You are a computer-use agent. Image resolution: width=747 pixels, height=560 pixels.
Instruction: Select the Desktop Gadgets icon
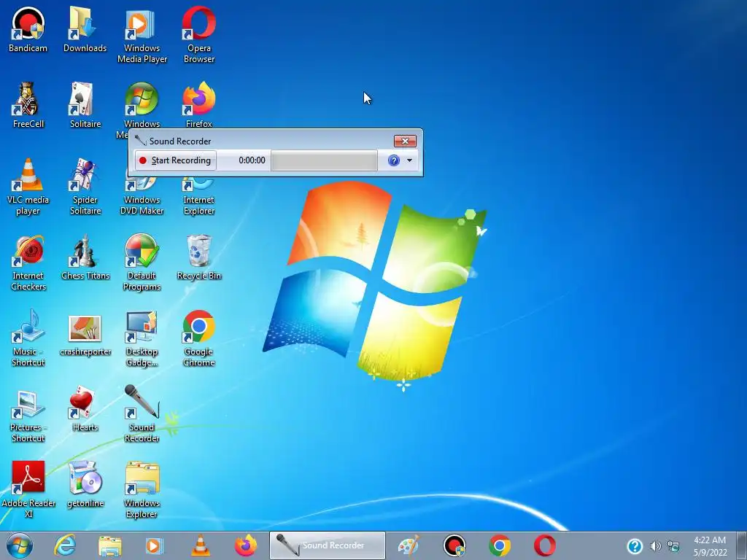point(142,338)
